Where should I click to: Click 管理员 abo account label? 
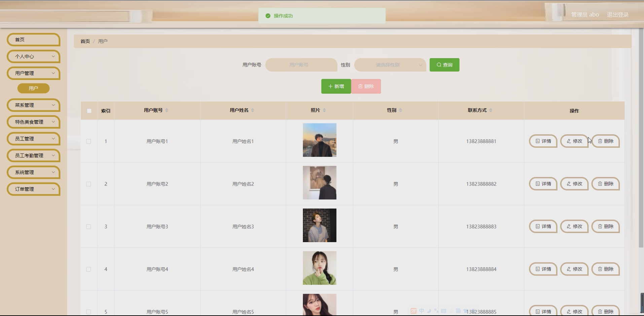(x=585, y=14)
